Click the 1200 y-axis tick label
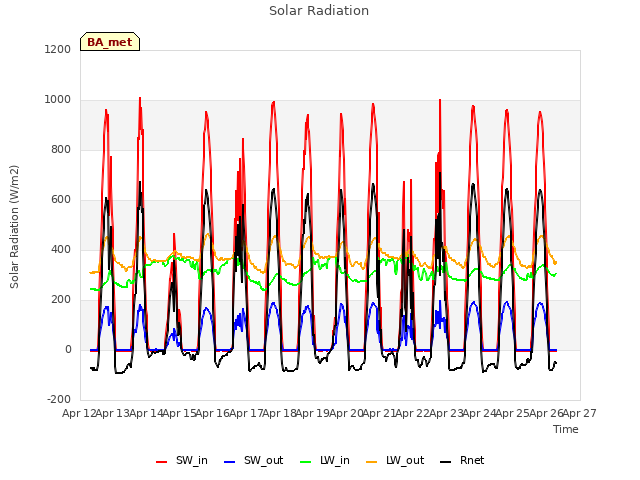The height and width of the screenshot is (480, 640). pyautogui.click(x=58, y=49)
